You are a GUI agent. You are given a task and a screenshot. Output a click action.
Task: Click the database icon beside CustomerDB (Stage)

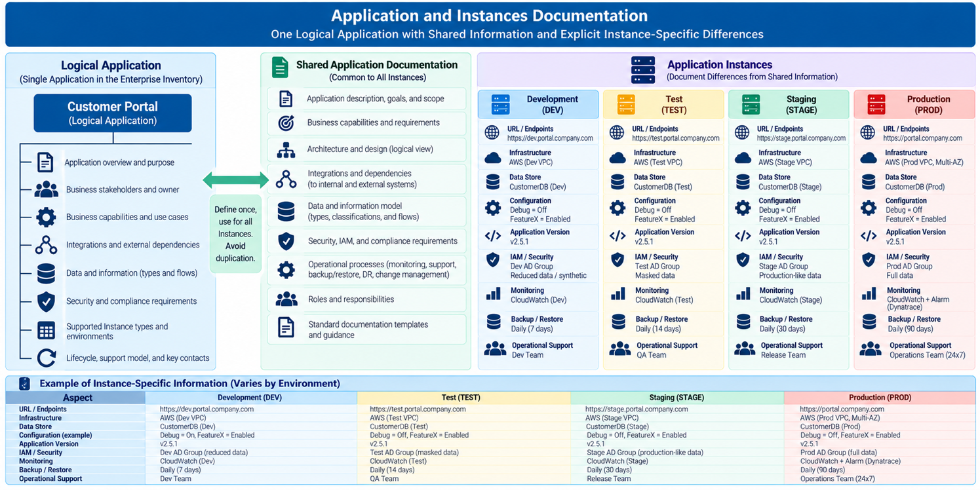(743, 181)
